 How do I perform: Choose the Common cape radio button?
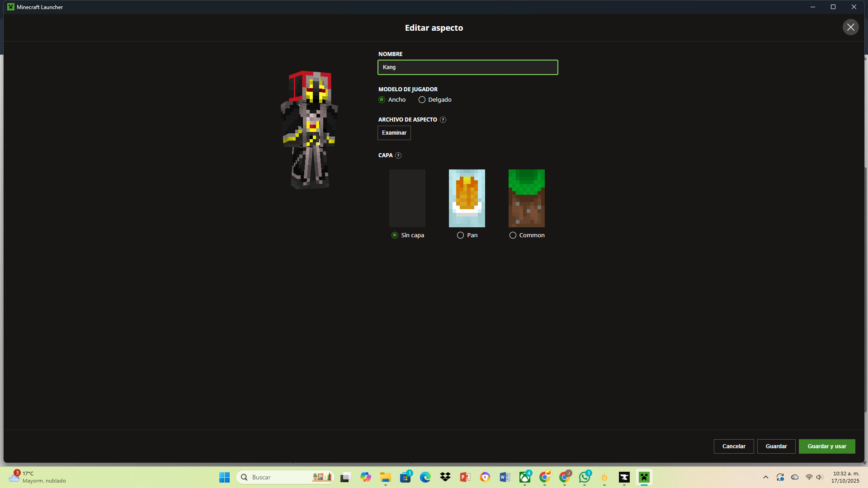point(513,235)
